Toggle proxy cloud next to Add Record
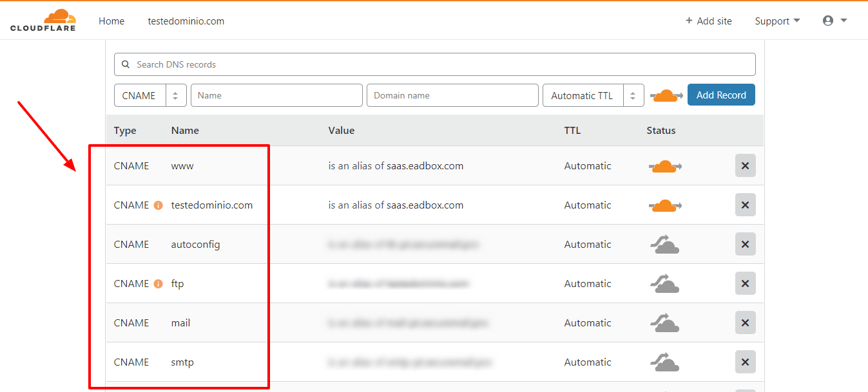 (x=666, y=96)
